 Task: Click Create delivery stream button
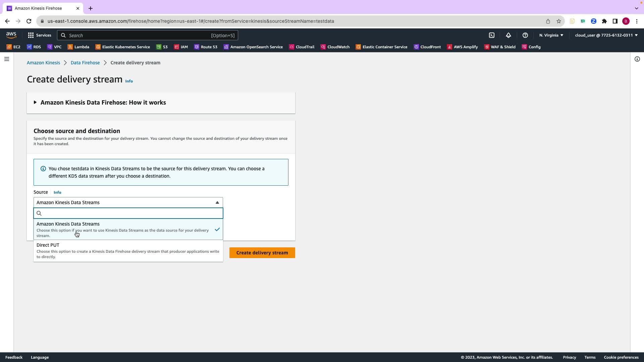pyautogui.click(x=262, y=253)
